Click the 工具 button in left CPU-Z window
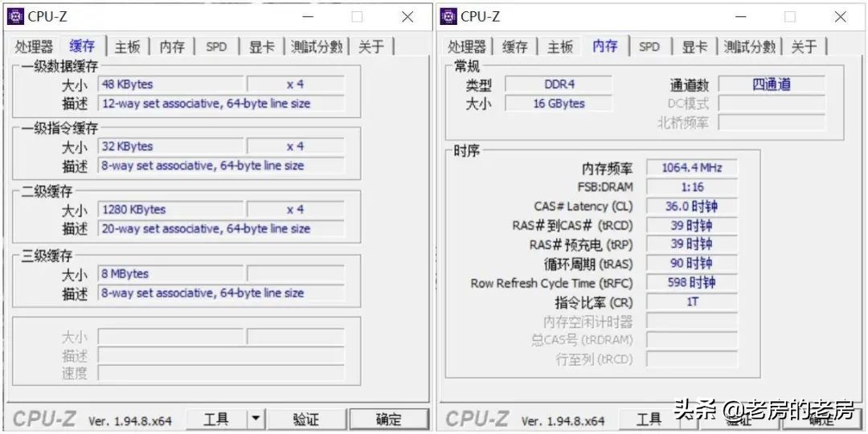868x434 pixels. [x=216, y=420]
